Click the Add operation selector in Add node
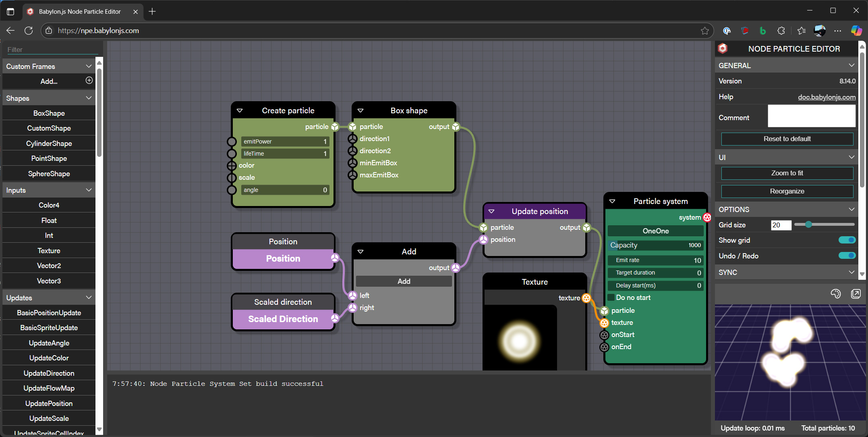The height and width of the screenshot is (437, 868). (404, 281)
